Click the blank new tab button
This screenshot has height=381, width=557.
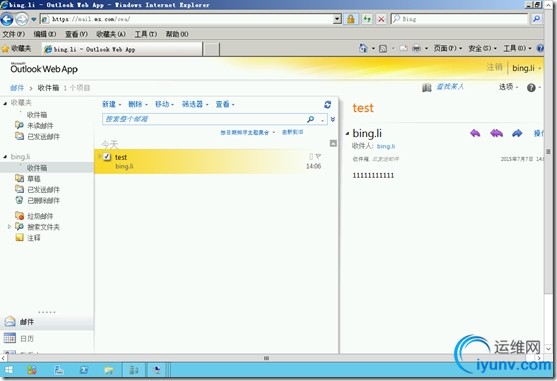pos(211,49)
